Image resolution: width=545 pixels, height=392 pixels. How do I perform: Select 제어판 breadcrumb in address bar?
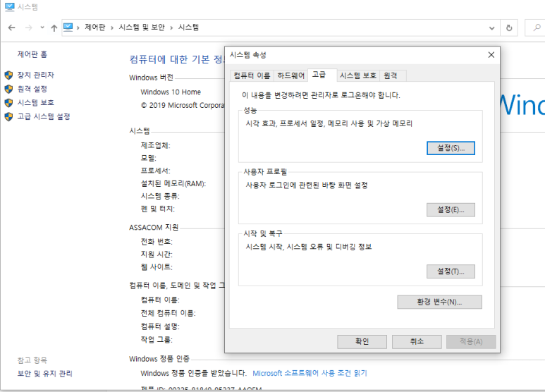click(x=94, y=27)
